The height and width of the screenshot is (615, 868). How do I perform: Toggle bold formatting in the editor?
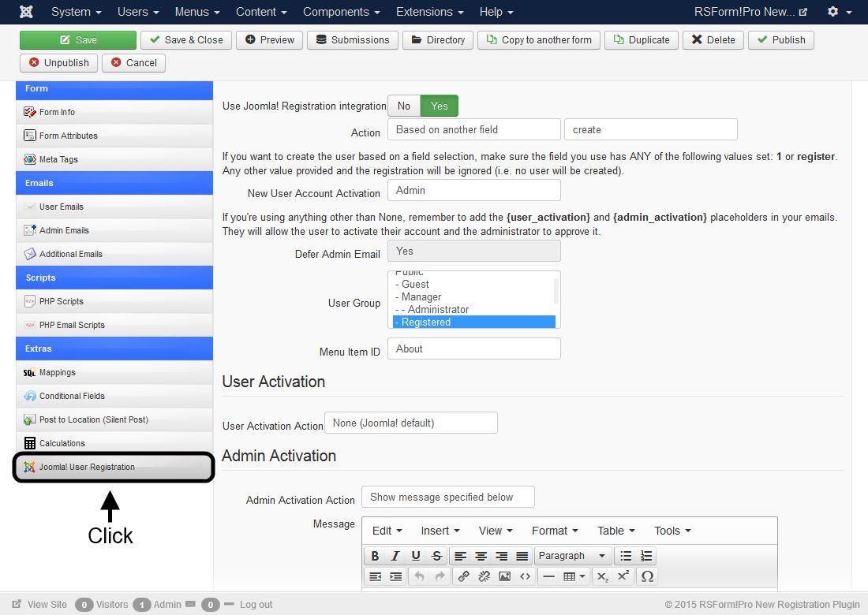[376, 556]
